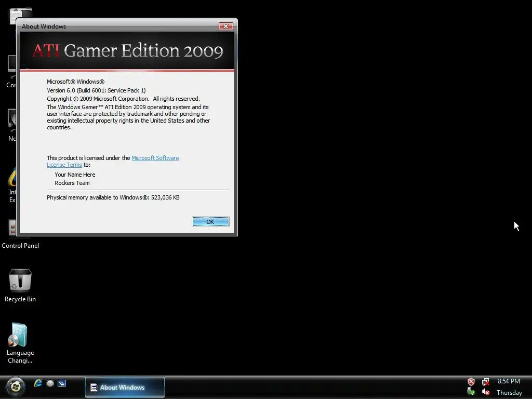Select the Recycle Bin desktop icon
This screenshot has height=399, width=532.
coord(20,285)
